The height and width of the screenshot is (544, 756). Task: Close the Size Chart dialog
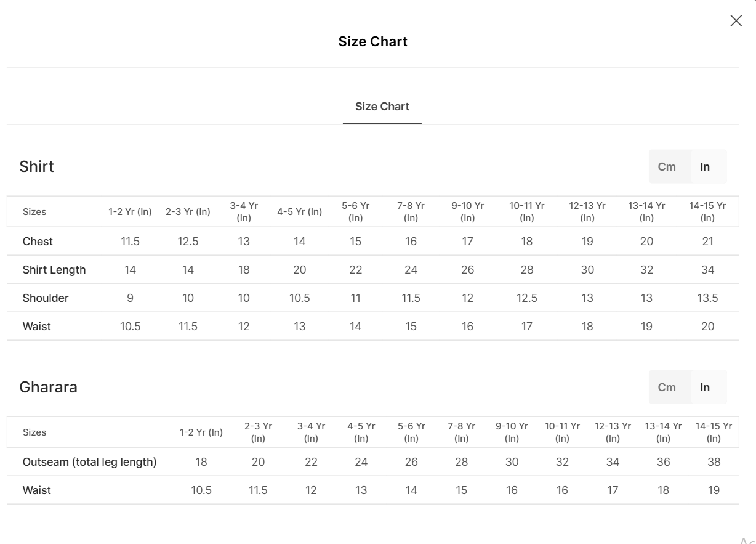coord(736,21)
